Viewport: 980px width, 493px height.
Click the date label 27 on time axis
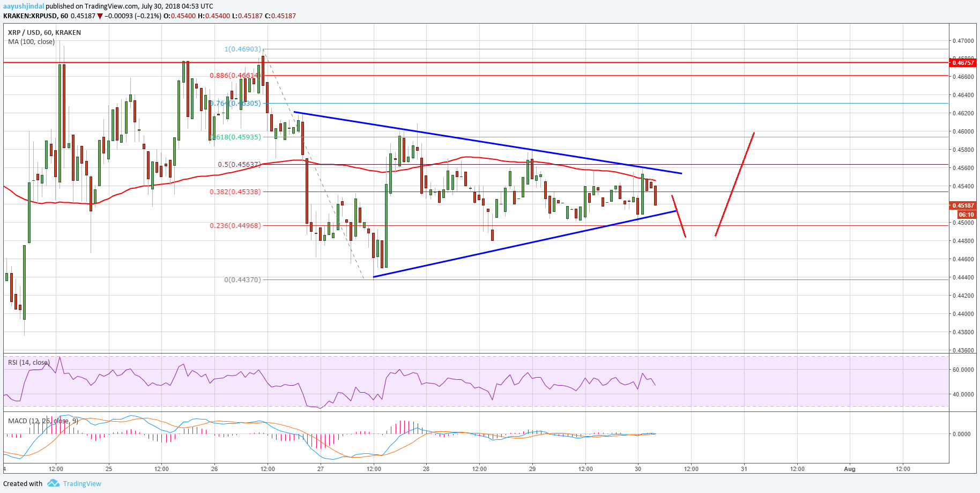pyautogui.click(x=321, y=469)
